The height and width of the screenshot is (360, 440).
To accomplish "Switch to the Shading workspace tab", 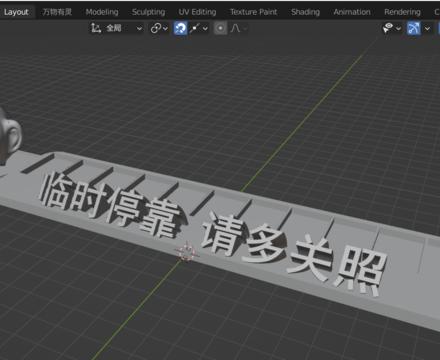I will [x=305, y=12].
